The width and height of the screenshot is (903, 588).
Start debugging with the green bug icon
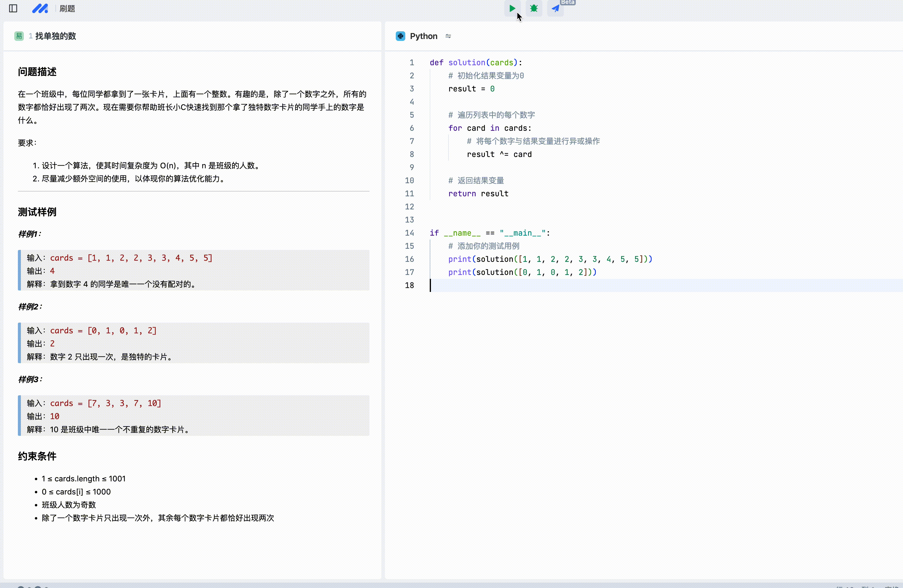click(533, 8)
